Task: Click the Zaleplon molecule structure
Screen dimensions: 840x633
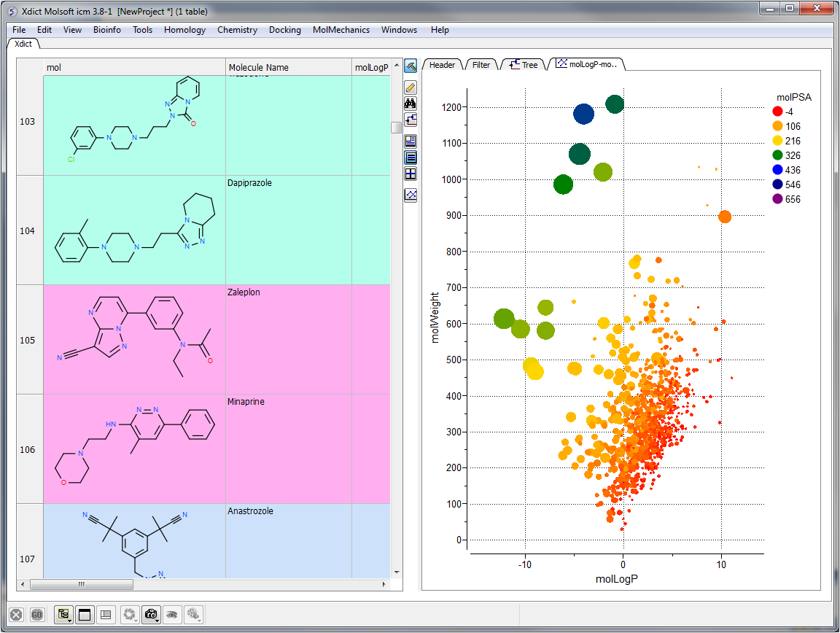Action: pos(135,337)
